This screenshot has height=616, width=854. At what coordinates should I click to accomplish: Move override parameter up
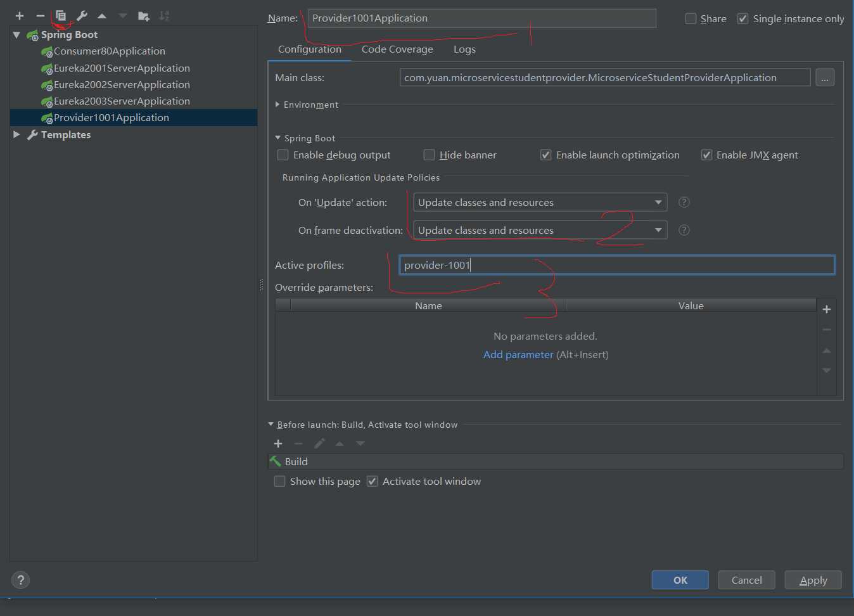point(827,350)
